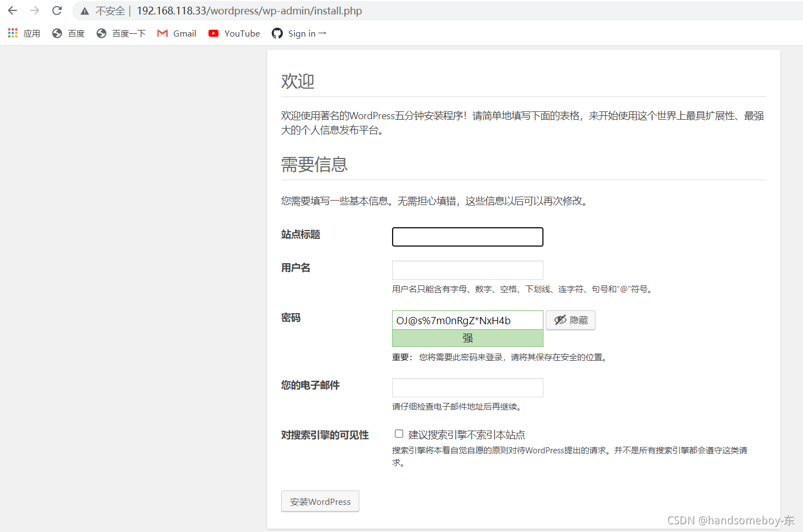The width and height of the screenshot is (803, 532).
Task: Open the GitHub Sign in bookmark
Action: 299,33
